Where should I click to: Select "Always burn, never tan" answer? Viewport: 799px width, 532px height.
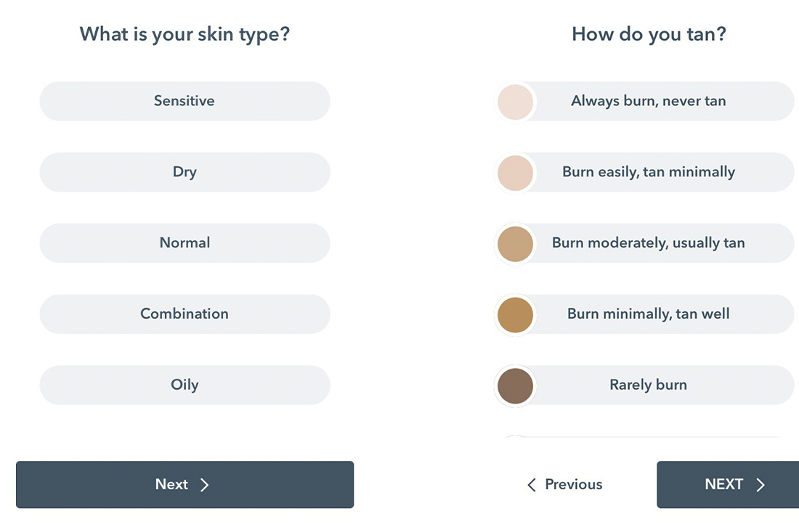(649, 101)
